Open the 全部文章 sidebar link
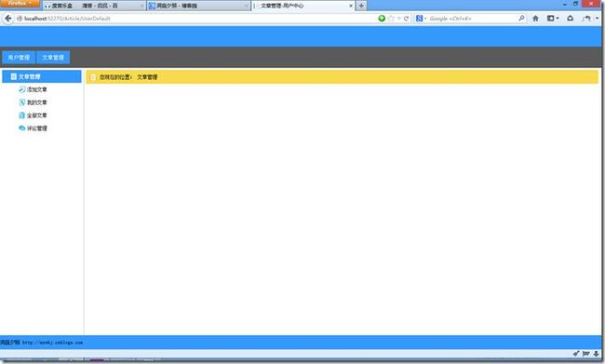Image resolution: width=605 pixels, height=364 pixels. (37, 115)
